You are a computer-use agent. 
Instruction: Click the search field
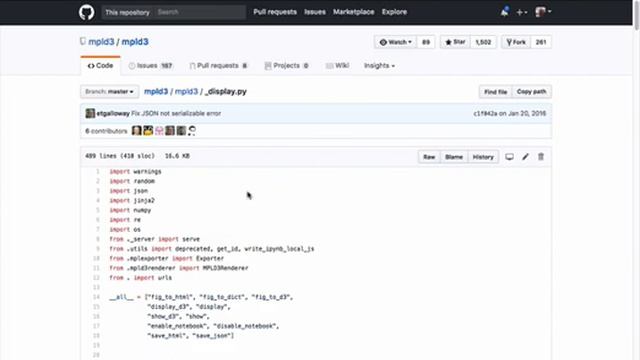200,12
